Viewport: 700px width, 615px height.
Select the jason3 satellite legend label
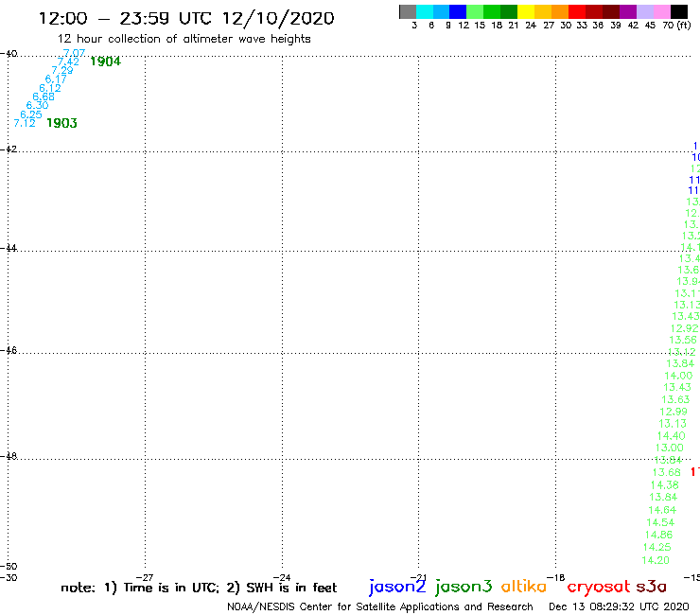(464, 587)
